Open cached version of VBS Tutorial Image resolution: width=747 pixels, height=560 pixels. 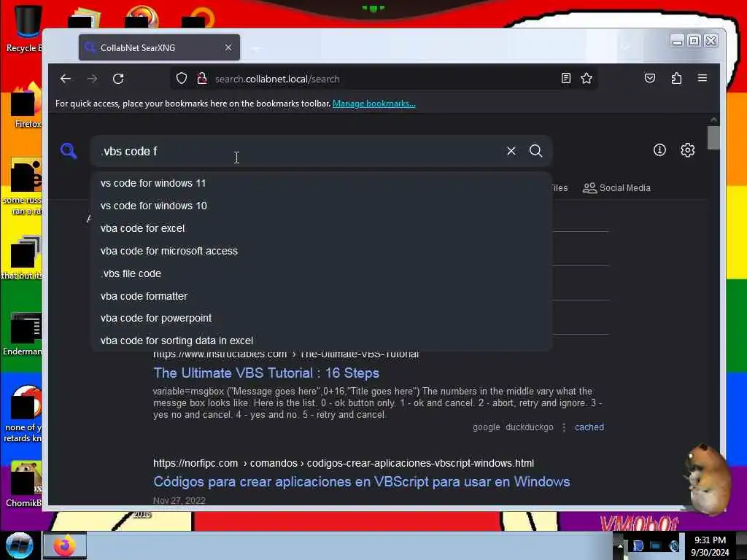point(589,427)
